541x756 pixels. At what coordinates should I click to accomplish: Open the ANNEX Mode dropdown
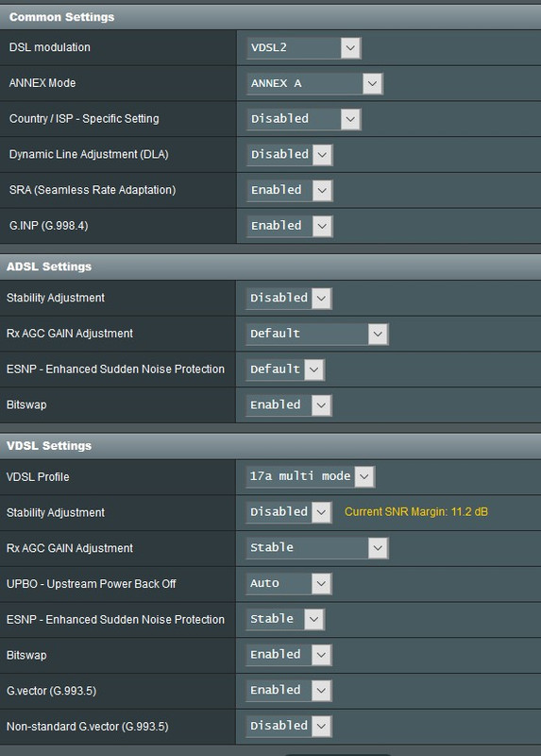pos(314,83)
